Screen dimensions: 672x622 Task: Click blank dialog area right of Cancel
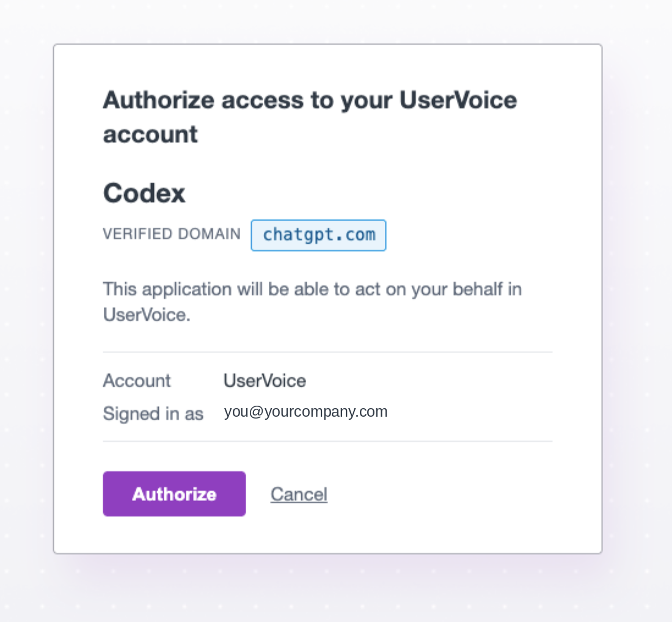(442, 494)
